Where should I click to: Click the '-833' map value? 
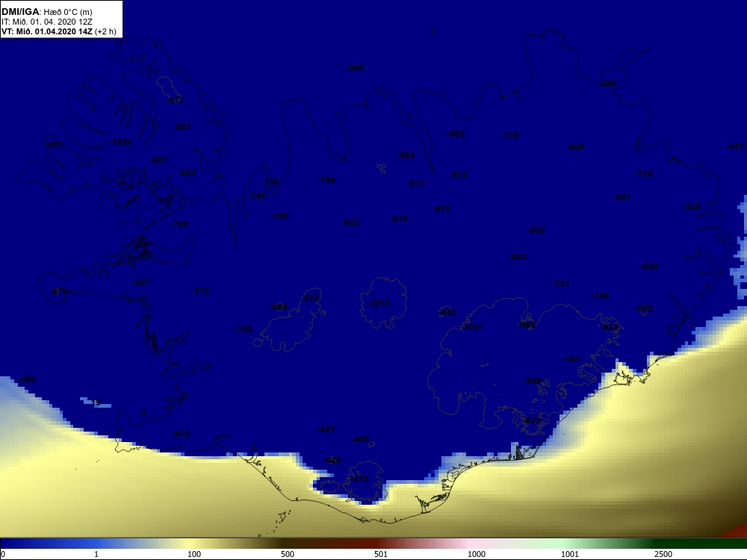(x=532, y=421)
